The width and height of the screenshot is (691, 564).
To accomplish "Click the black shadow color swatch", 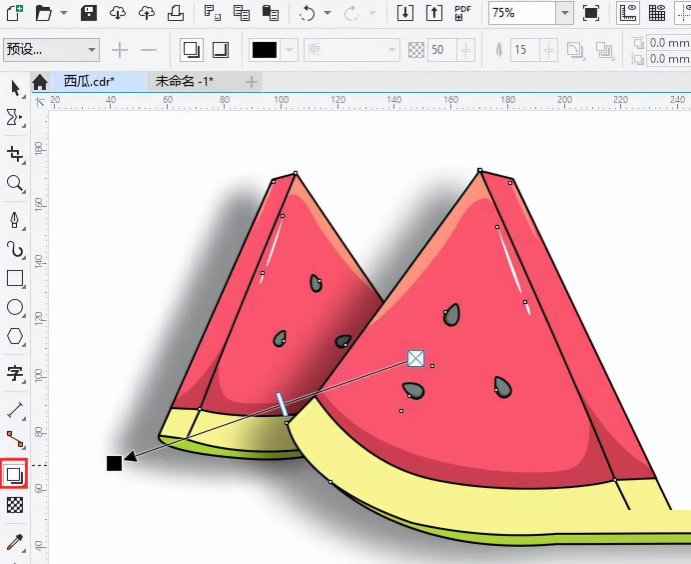I will [264, 50].
